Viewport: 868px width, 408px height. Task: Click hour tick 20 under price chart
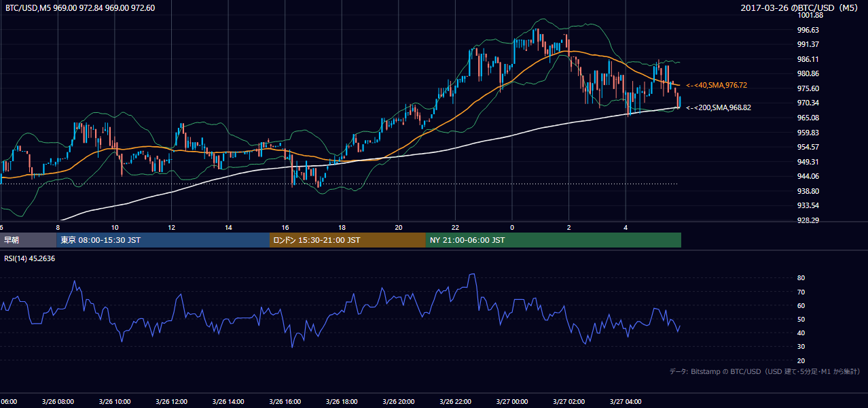point(399,227)
